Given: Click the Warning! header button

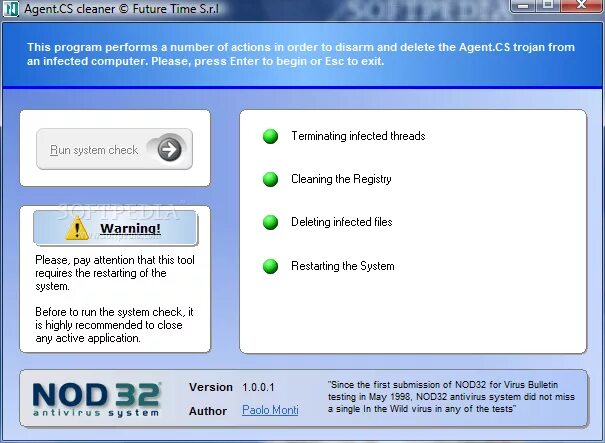Looking at the screenshot, I should (115, 228).
